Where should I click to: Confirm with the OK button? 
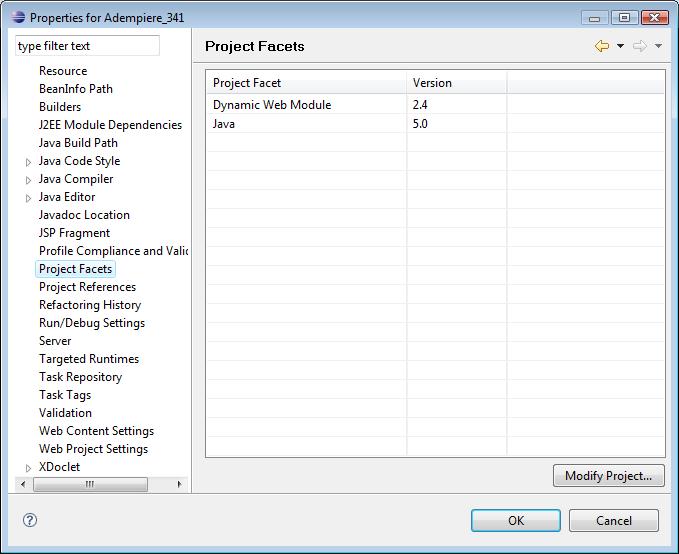516,520
